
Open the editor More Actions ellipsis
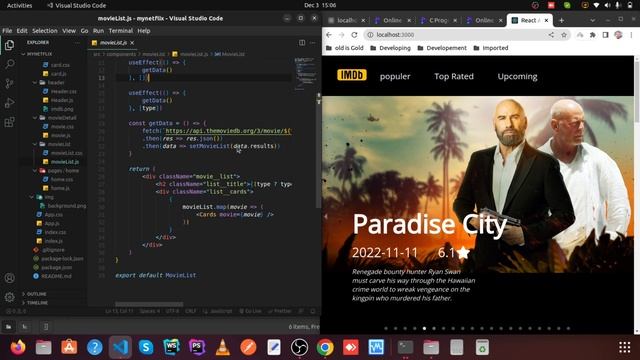[313, 42]
